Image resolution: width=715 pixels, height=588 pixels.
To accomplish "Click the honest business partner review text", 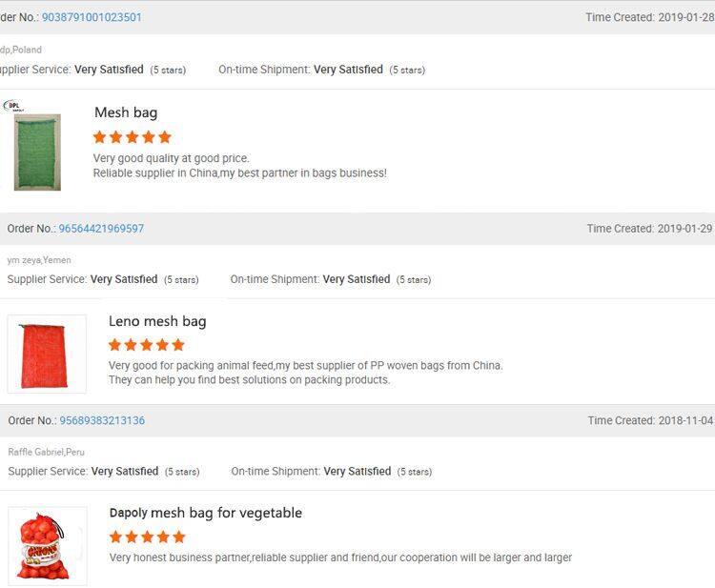I will [340, 558].
